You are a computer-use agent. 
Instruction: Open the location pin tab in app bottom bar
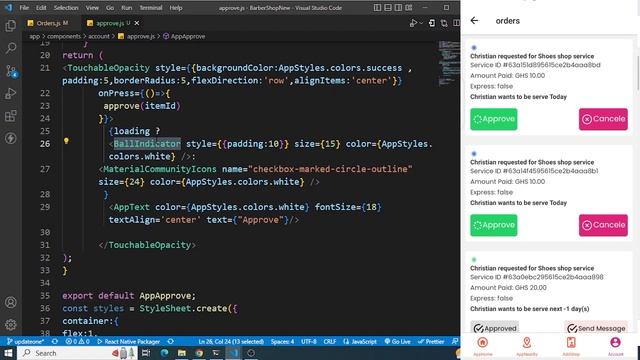pos(527,346)
